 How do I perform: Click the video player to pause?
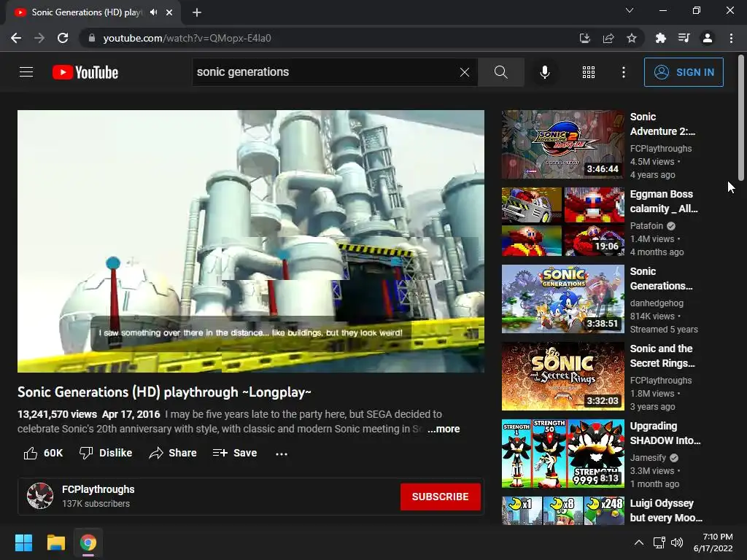251,241
